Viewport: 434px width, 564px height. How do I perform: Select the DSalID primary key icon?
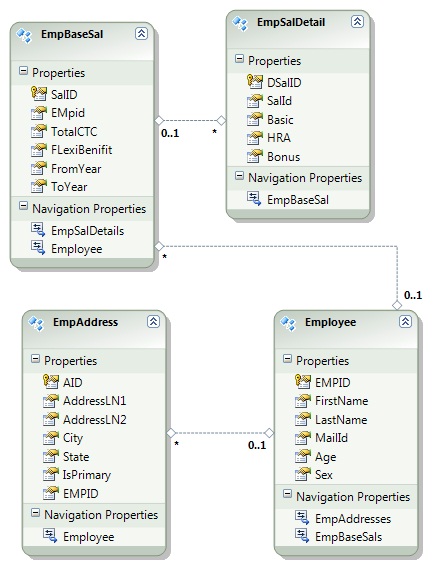tap(255, 82)
